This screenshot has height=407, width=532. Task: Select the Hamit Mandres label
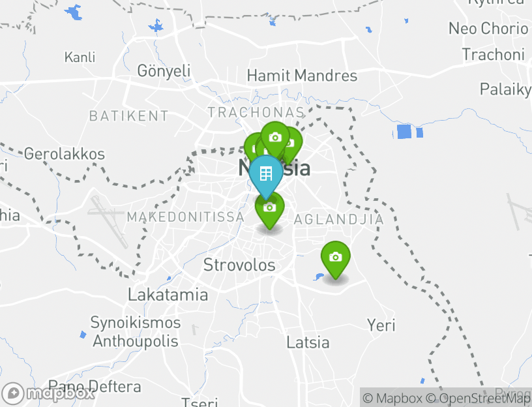click(x=302, y=76)
